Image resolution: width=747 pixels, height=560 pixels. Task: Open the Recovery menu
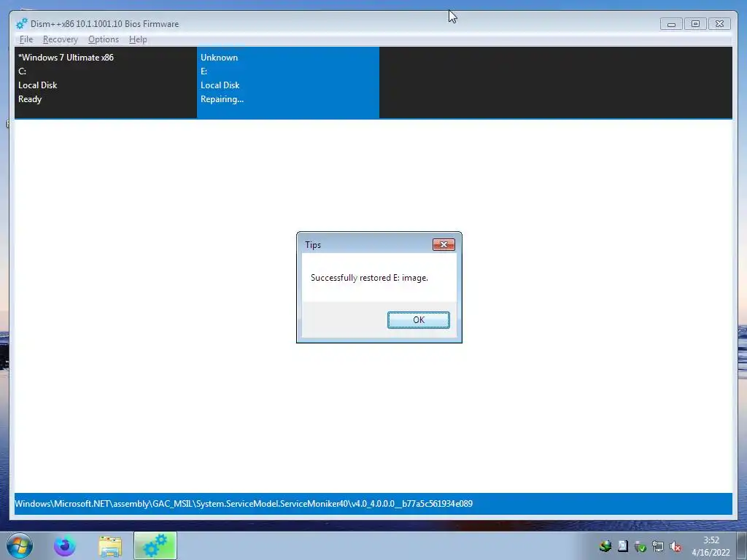tap(60, 39)
